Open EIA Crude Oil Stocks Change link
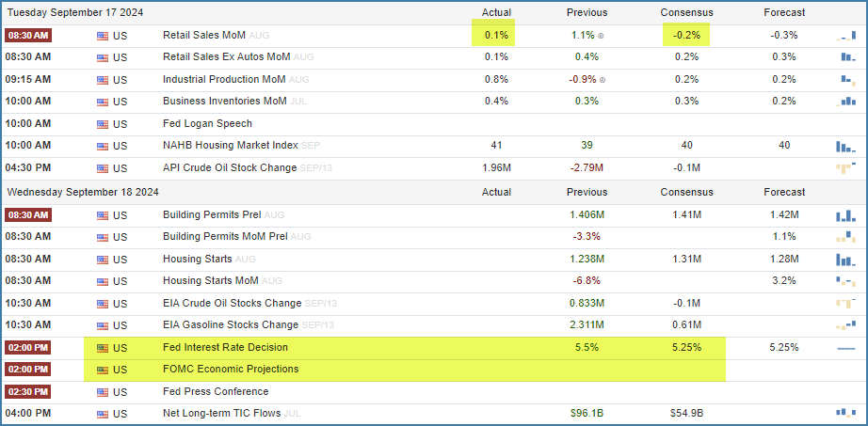868x426 pixels. [232, 303]
